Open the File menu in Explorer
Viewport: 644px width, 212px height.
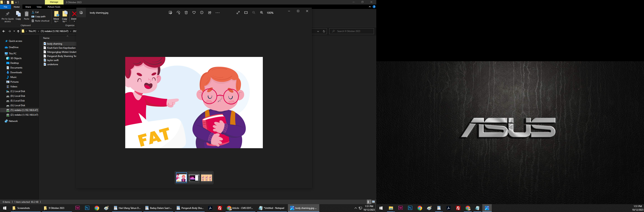(5, 7)
